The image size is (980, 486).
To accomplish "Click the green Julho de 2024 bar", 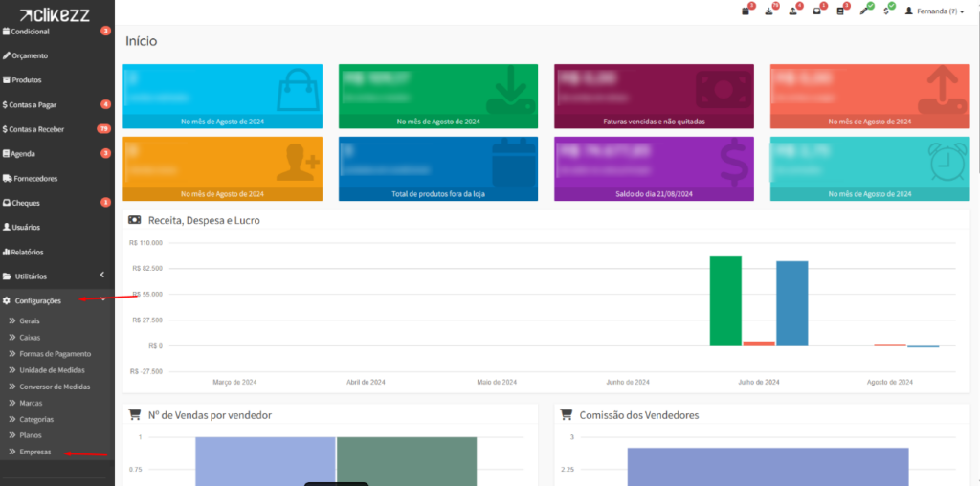I will [x=725, y=300].
